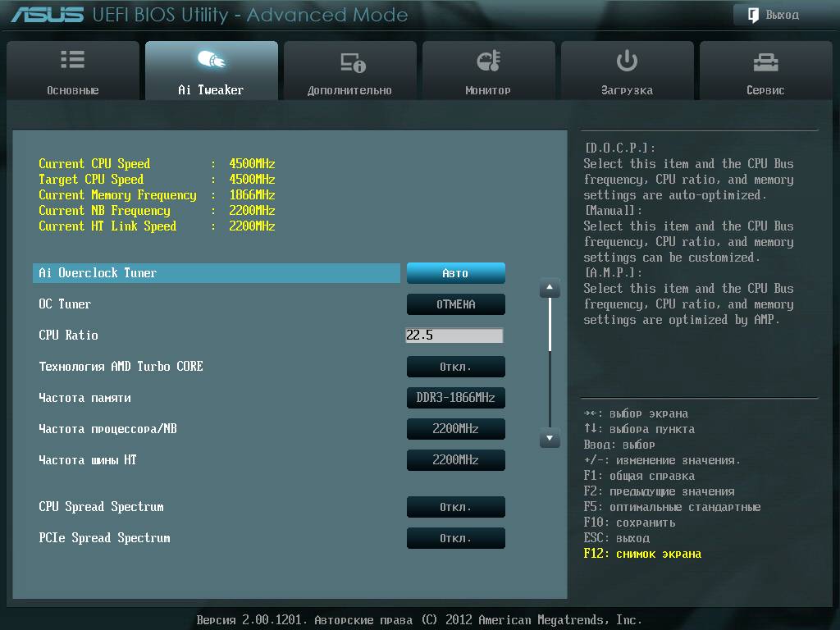Open memory frequency DDR3-1866MHz dropdown
The height and width of the screenshot is (630, 840).
pyautogui.click(x=455, y=398)
